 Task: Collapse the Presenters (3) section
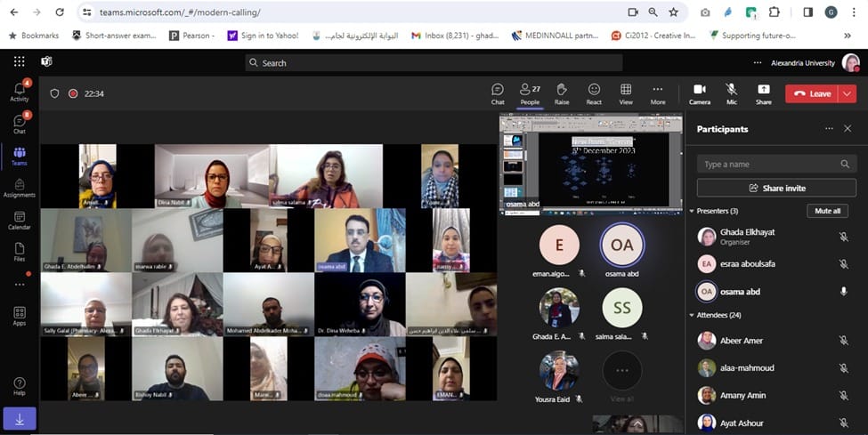point(693,212)
